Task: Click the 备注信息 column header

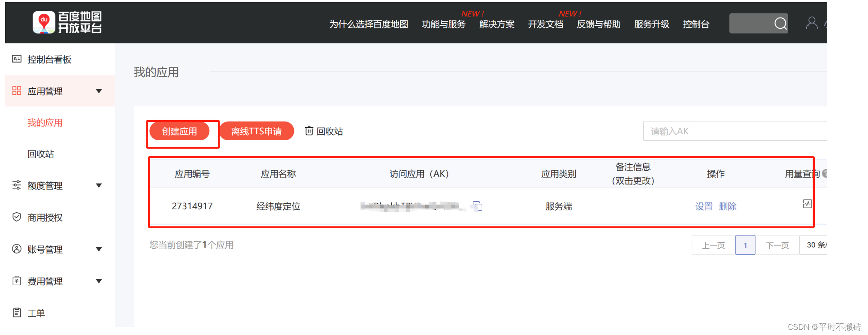Action: (x=633, y=174)
